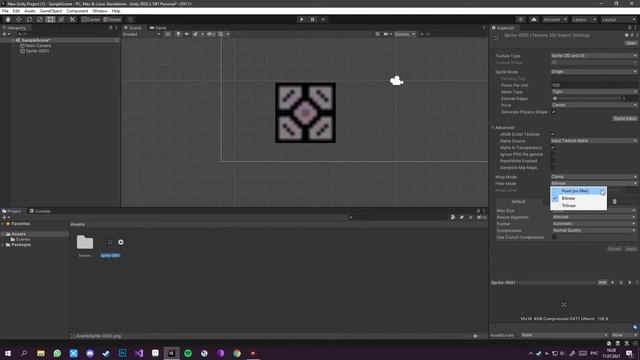Open the Edit menu
640x360 pixels.
pyautogui.click(x=16, y=11)
